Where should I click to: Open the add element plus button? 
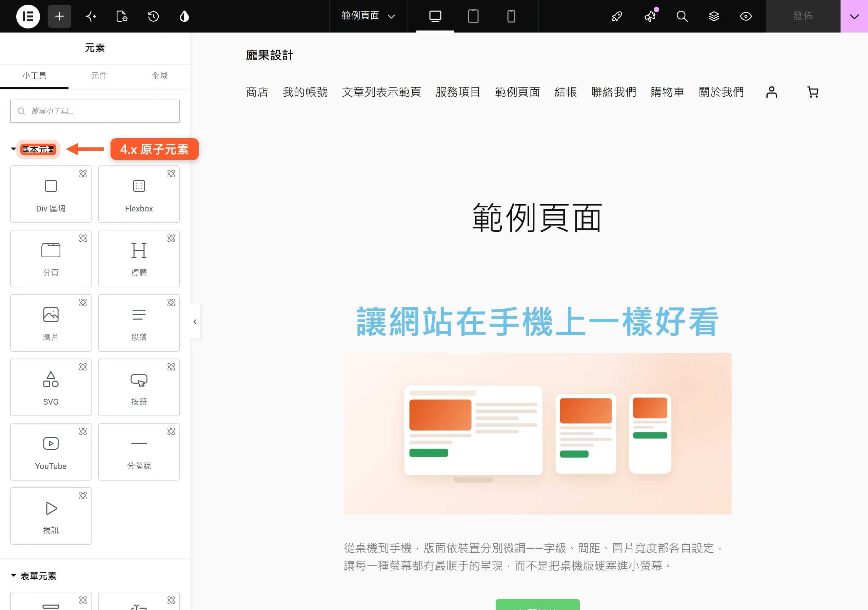coord(59,16)
